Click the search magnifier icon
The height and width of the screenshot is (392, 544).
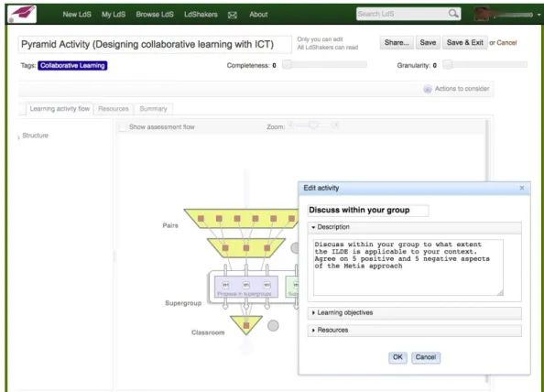453,14
